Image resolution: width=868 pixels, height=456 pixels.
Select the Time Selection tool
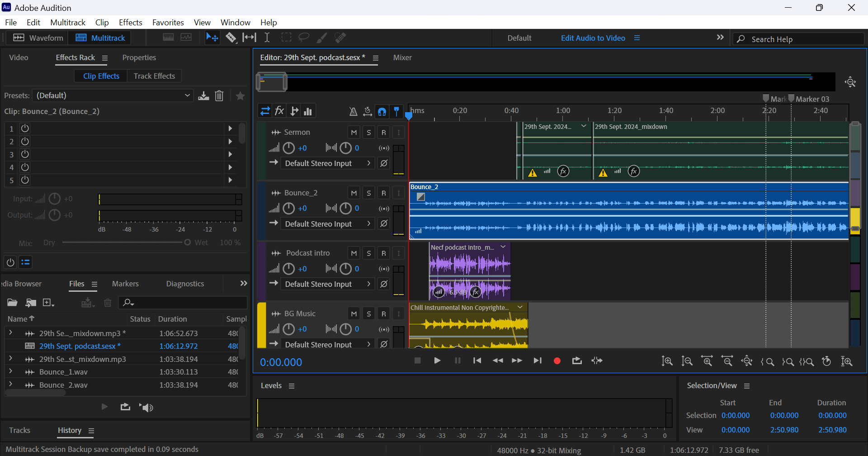tap(267, 38)
